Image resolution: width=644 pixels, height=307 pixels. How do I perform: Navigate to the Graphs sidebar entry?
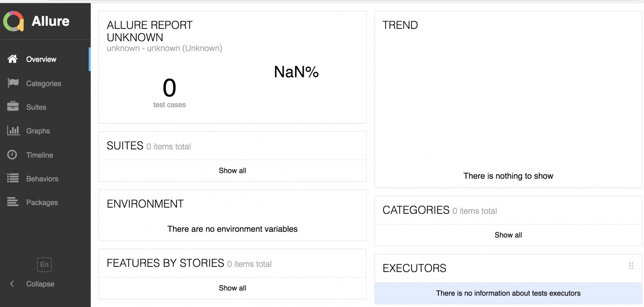click(45, 131)
